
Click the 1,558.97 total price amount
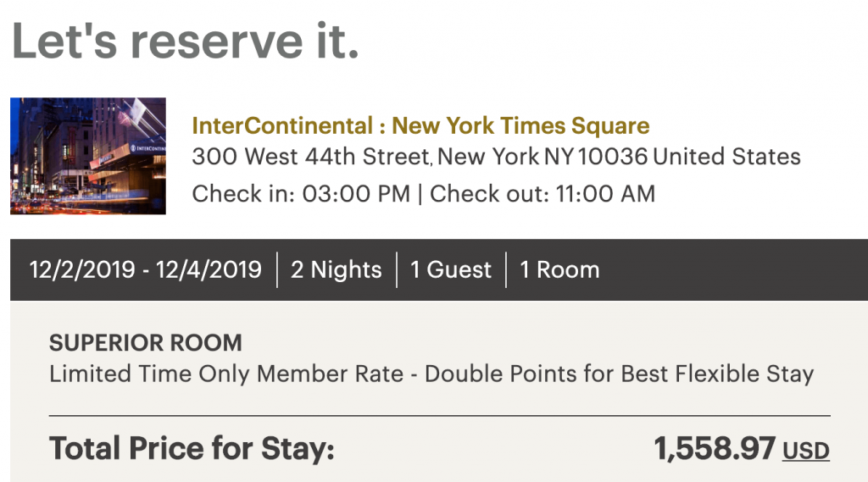(x=715, y=448)
